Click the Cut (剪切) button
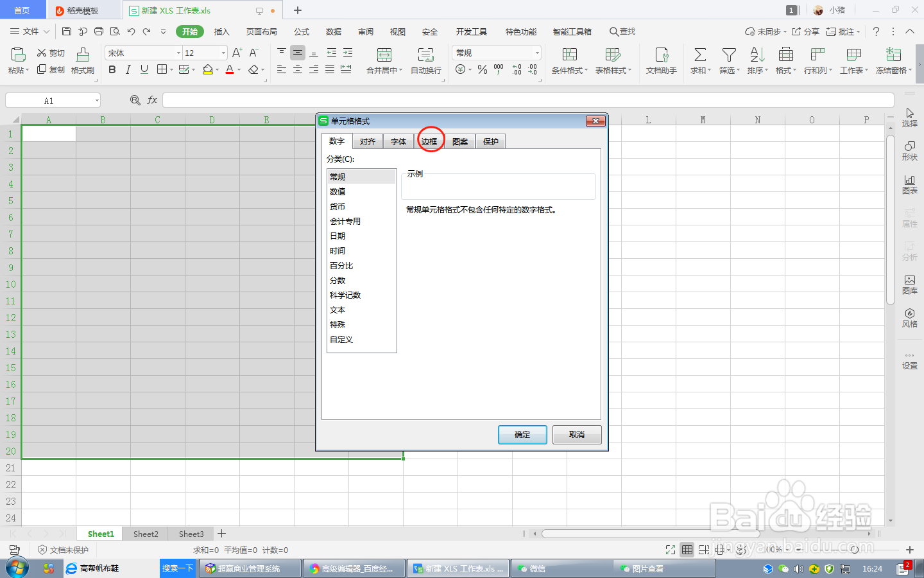 click(x=51, y=53)
